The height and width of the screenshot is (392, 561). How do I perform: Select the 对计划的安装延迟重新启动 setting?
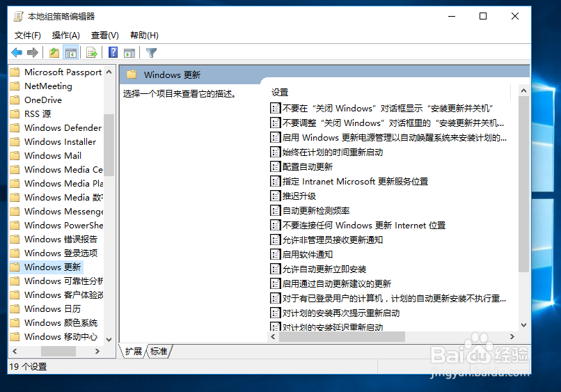(333, 327)
